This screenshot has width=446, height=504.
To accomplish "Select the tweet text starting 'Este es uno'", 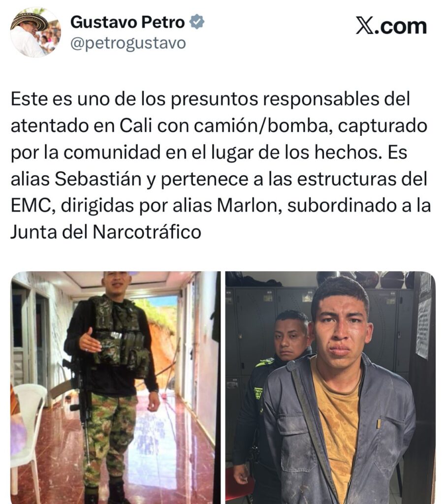I will [221, 165].
